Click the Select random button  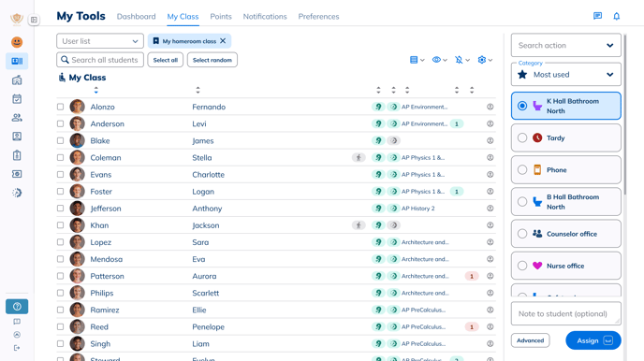[x=212, y=60]
